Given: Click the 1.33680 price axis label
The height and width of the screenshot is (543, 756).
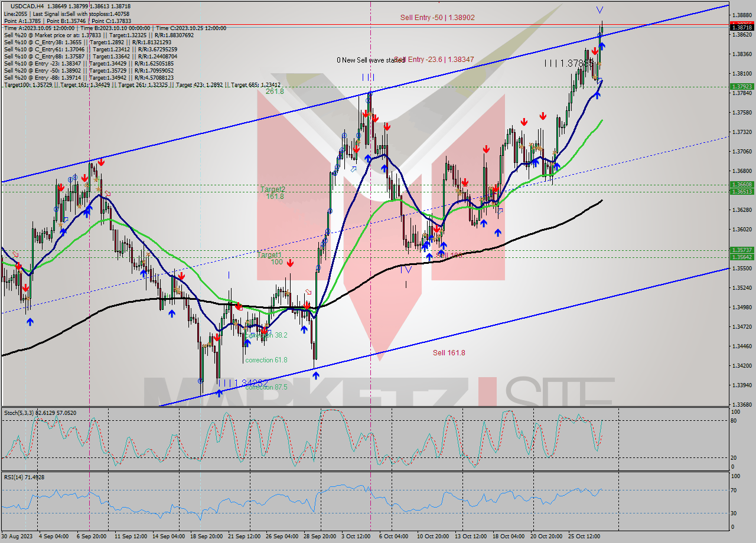Looking at the screenshot, I should tap(742, 405).
